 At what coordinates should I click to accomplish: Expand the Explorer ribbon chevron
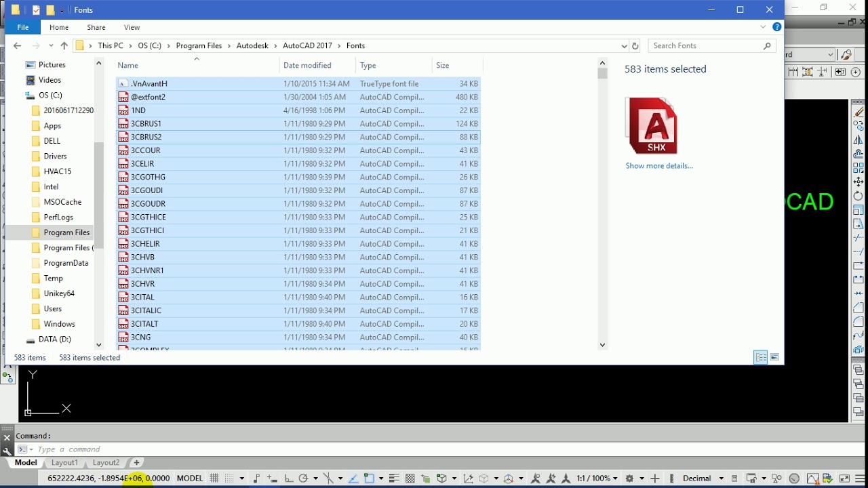(x=763, y=27)
